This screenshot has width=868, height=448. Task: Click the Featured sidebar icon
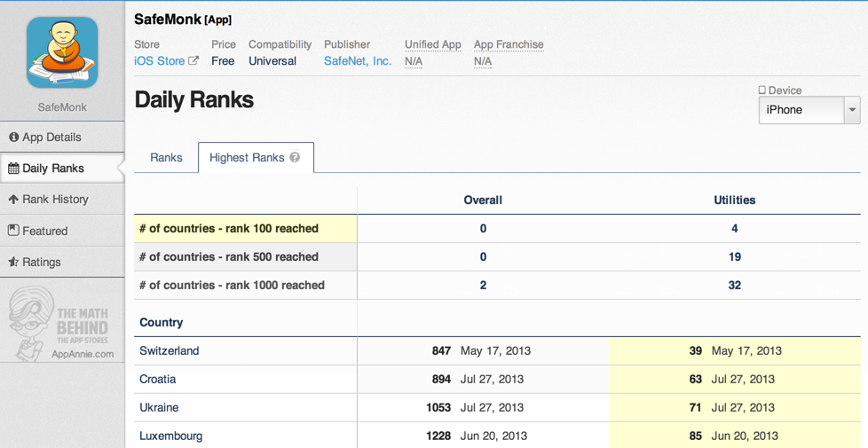click(x=13, y=231)
